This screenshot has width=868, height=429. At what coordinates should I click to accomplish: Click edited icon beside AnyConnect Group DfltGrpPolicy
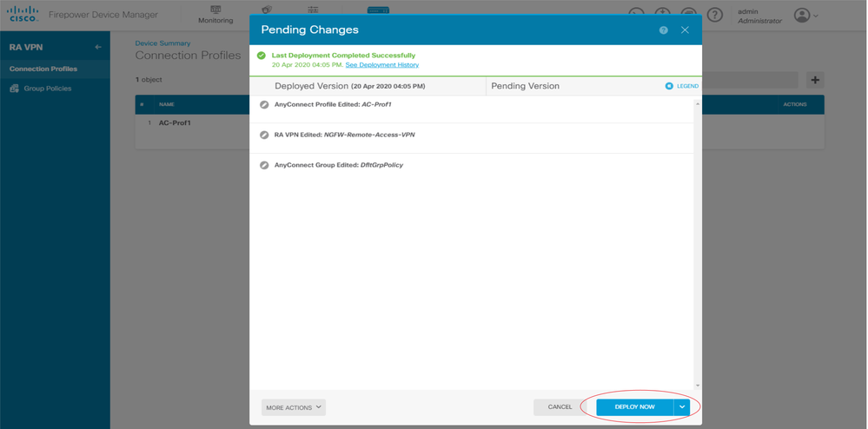(x=265, y=165)
